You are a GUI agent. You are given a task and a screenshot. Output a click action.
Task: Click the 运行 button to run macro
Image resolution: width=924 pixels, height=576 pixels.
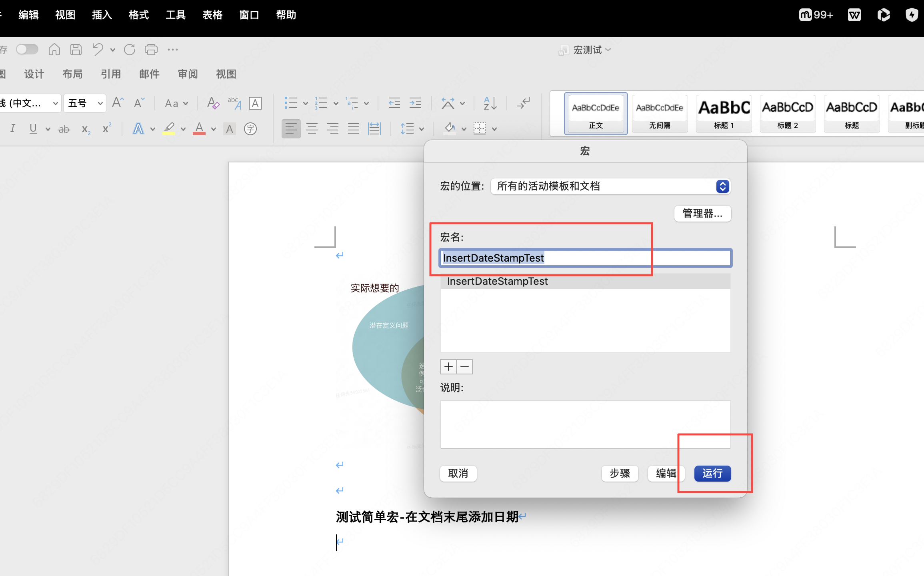pyautogui.click(x=712, y=474)
